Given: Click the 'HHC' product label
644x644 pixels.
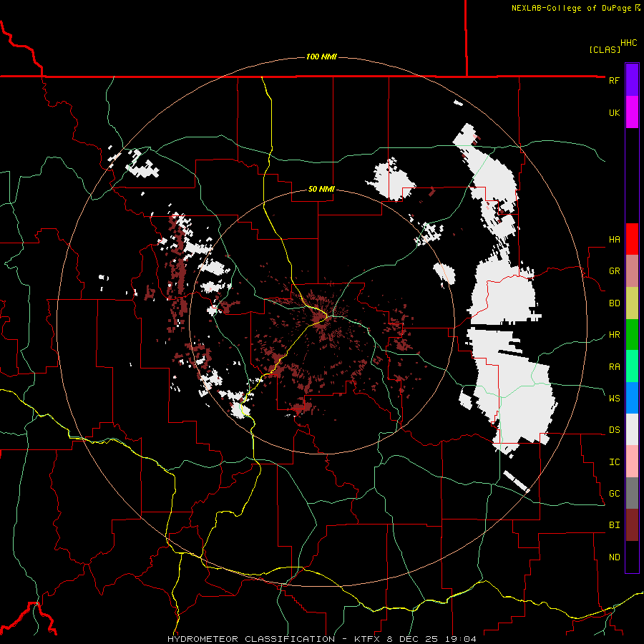Looking at the screenshot, I should click(629, 43).
